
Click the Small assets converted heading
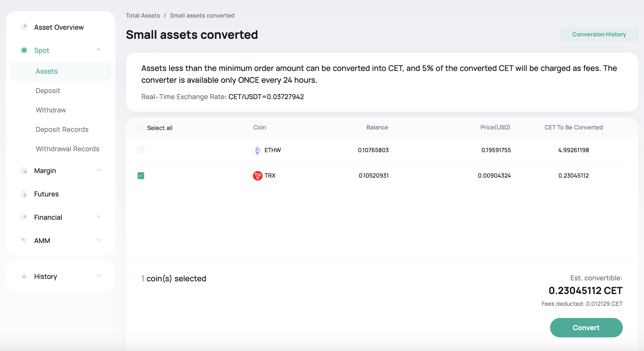coord(192,35)
